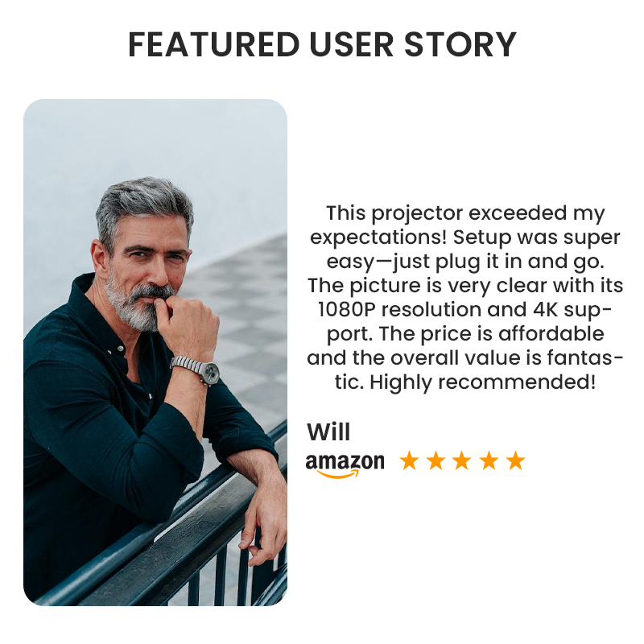Click the review text line starting 'This projector'

pyautogui.click(x=465, y=213)
